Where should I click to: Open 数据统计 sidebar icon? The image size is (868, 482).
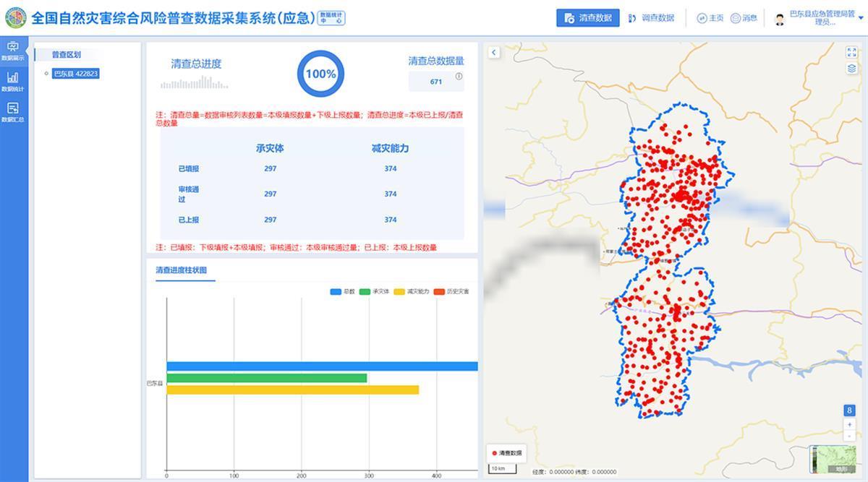(13, 82)
